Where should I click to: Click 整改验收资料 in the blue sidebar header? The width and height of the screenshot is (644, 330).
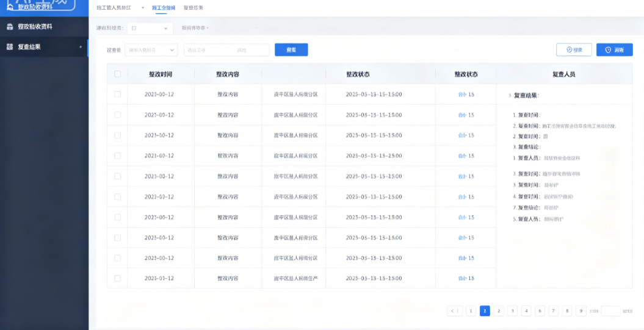[35, 7]
